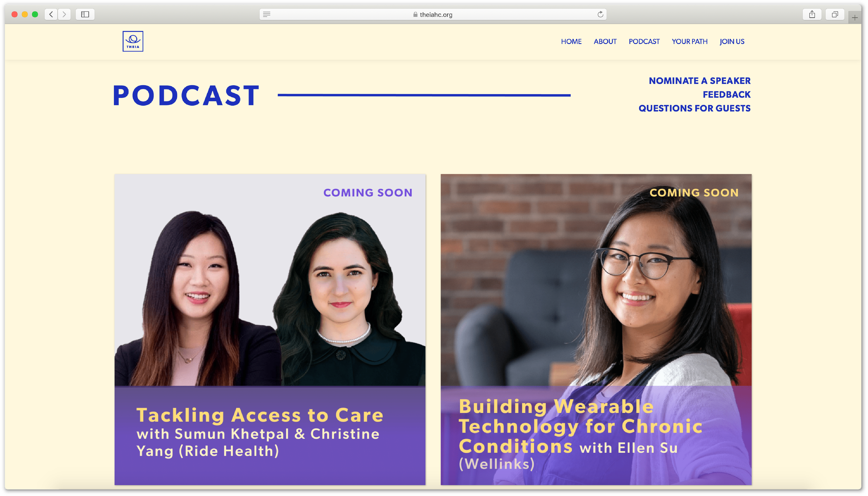Open the FEEDBACK link

coord(727,94)
